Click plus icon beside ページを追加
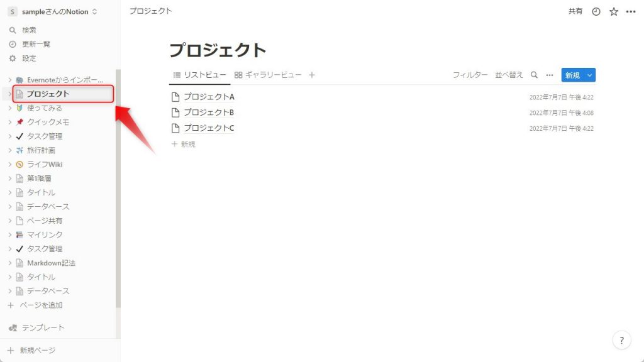This screenshot has height=362, width=644. pos(11,305)
